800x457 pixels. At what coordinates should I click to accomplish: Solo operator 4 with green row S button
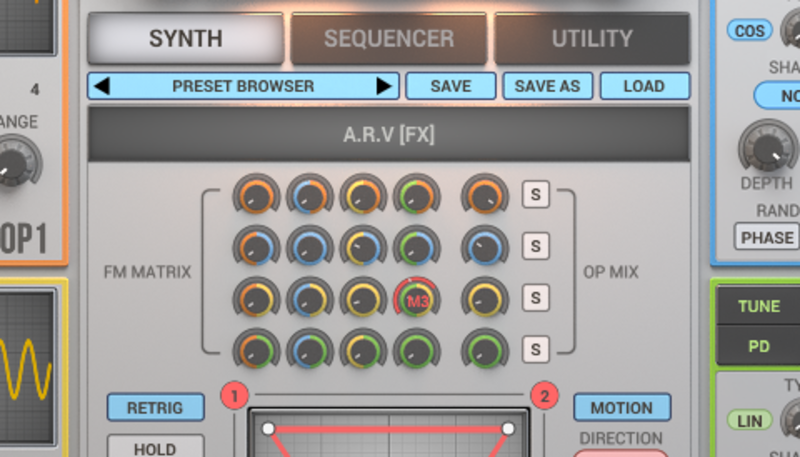(536, 349)
